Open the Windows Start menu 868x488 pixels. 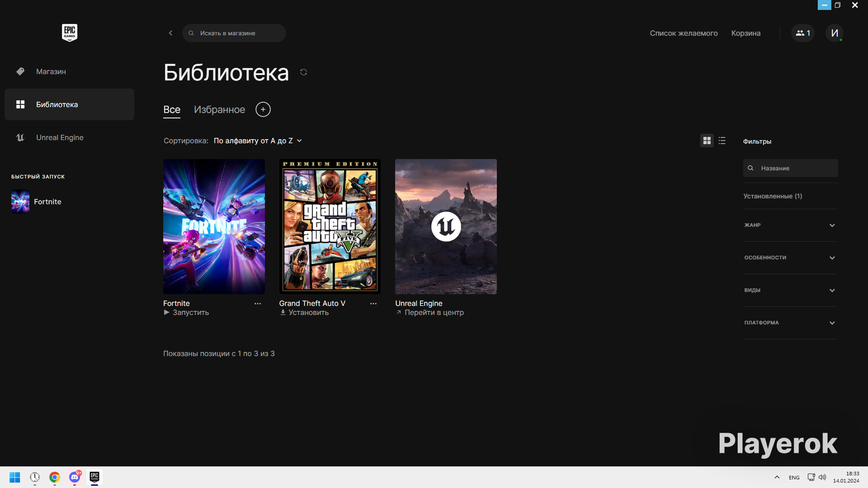point(15,477)
